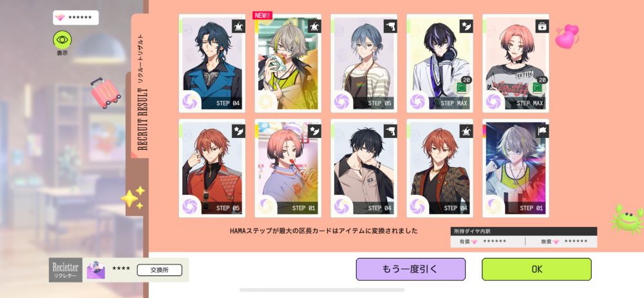Tap the pink hearts sticker
Screen dimensions: 644x298
click(x=567, y=36)
